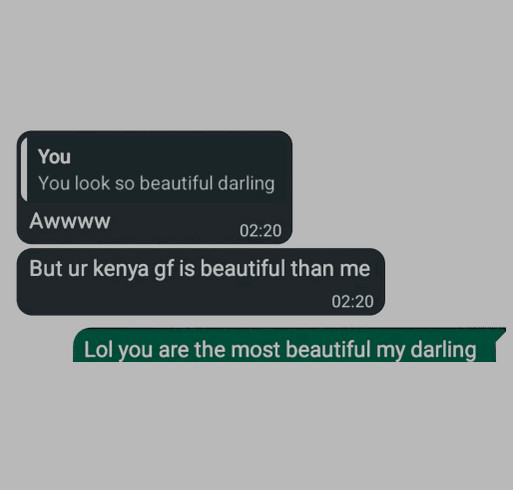The image size is (513, 490).
Task: Click gray area right of Awwww bubble
Action: pos(400,187)
